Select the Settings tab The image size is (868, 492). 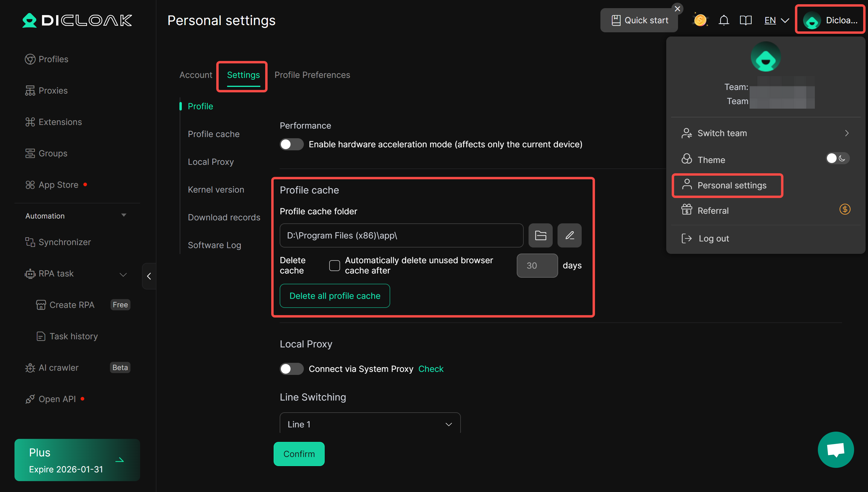243,75
